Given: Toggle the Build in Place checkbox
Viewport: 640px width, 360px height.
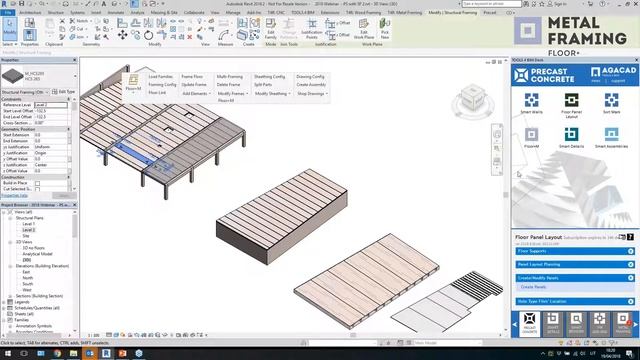Looking at the screenshot, I should click(38, 183).
